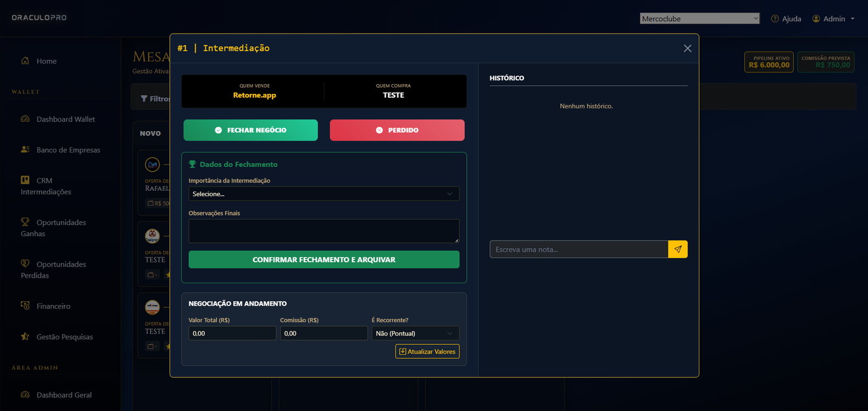Click the send note paper-plane icon

point(678,249)
